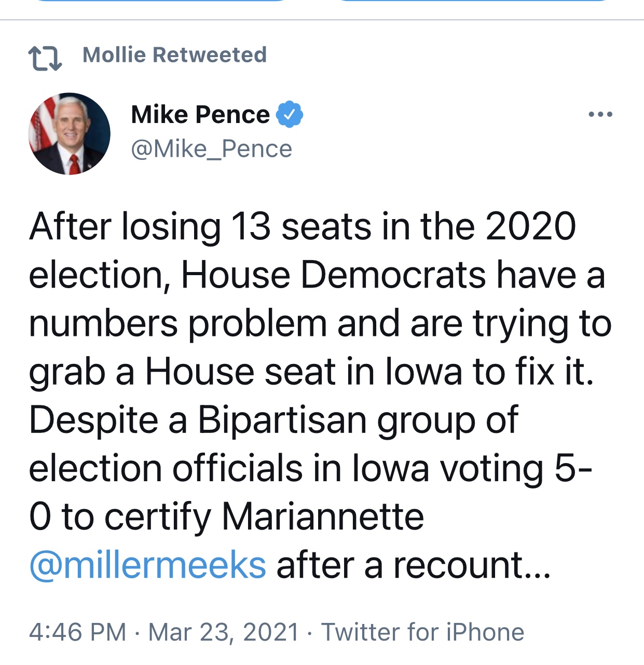This screenshot has height=665, width=644.
Task: Tap the retweet arrows icon beside Mollie Retweeted
Action: tap(45, 58)
